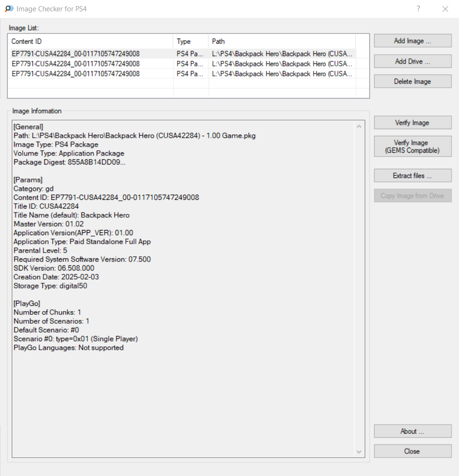
Task: Click the Add Image button
Action: tap(412, 41)
